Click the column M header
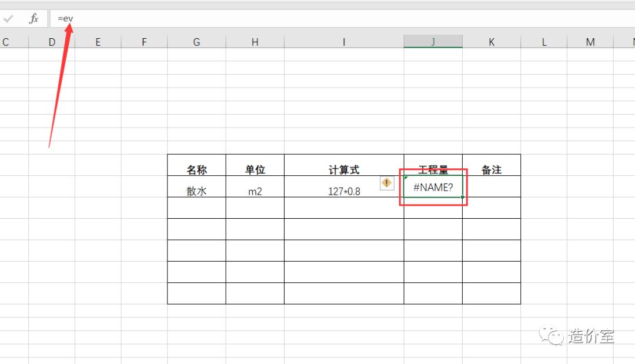This screenshot has width=635, height=364. (x=590, y=41)
